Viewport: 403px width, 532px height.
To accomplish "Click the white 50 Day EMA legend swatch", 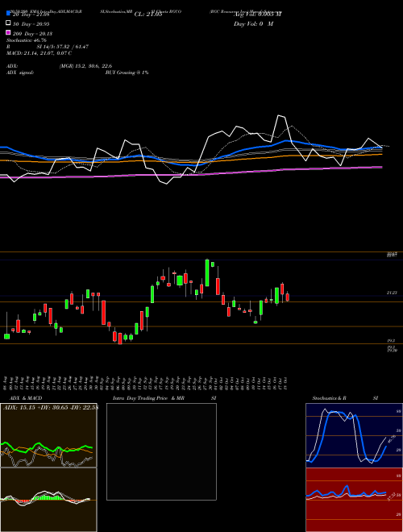I will coord(8,23).
